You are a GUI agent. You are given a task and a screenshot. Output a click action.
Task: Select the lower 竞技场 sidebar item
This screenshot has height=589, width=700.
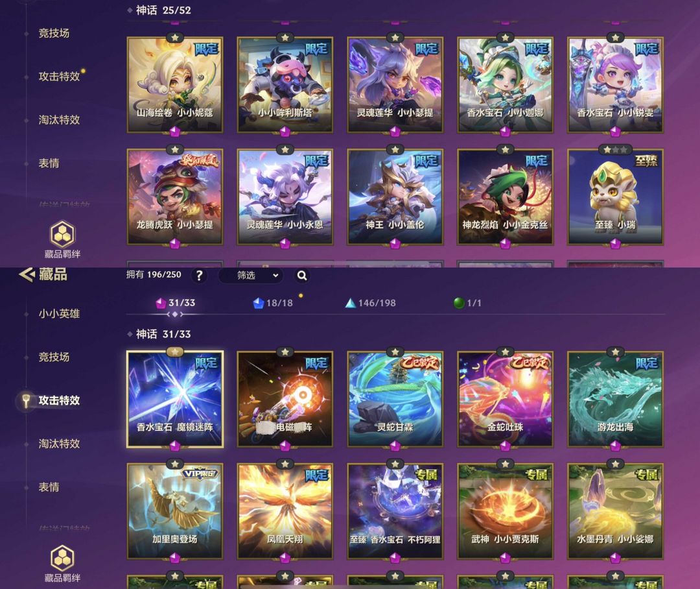(54, 357)
